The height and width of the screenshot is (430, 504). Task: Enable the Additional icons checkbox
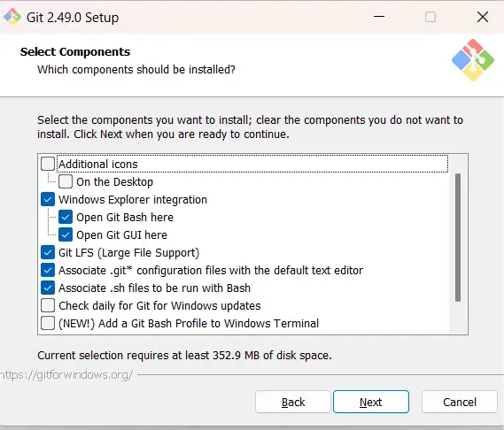point(48,164)
